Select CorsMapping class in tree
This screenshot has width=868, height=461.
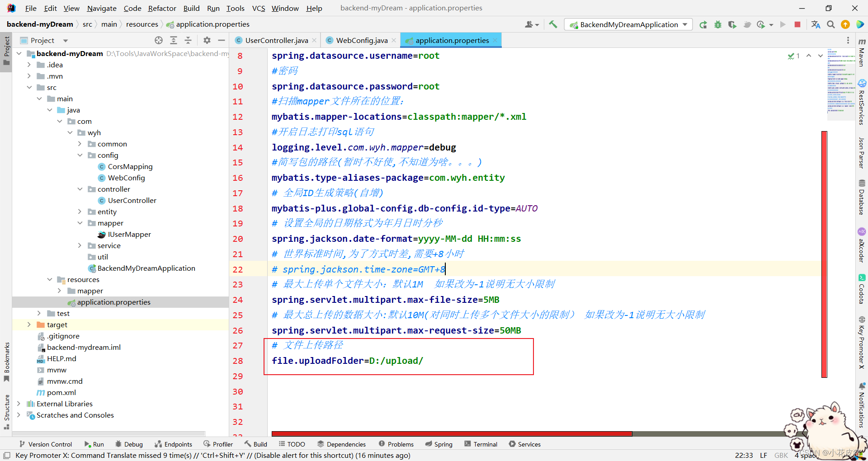coord(130,166)
